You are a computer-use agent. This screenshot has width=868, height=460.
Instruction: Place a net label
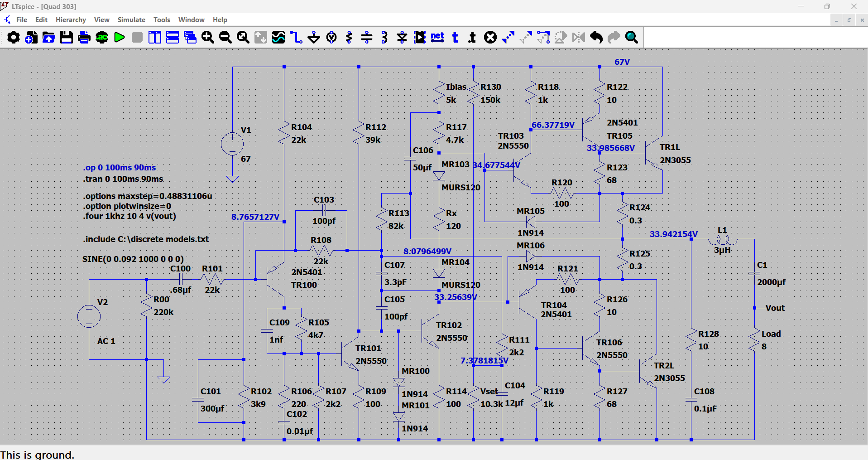[437, 37]
